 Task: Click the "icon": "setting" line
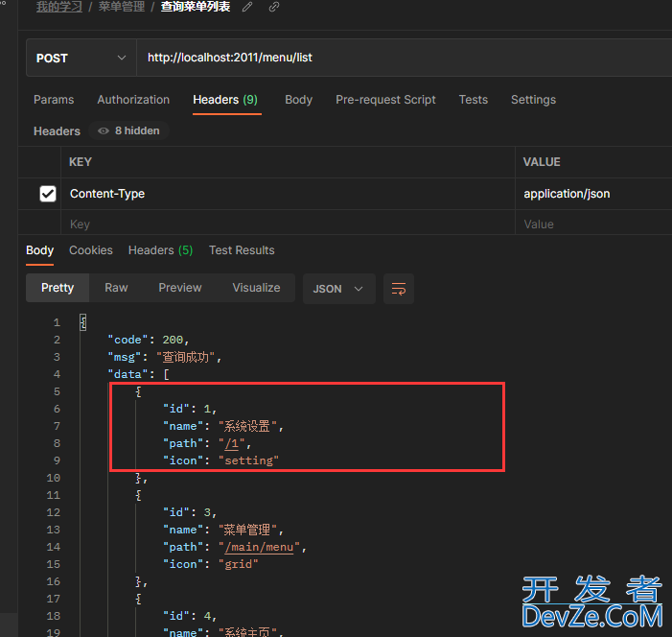pyautogui.click(x=221, y=460)
